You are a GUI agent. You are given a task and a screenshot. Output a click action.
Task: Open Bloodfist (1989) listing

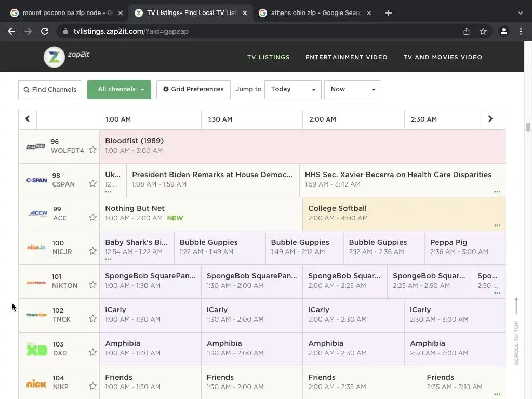302,146
